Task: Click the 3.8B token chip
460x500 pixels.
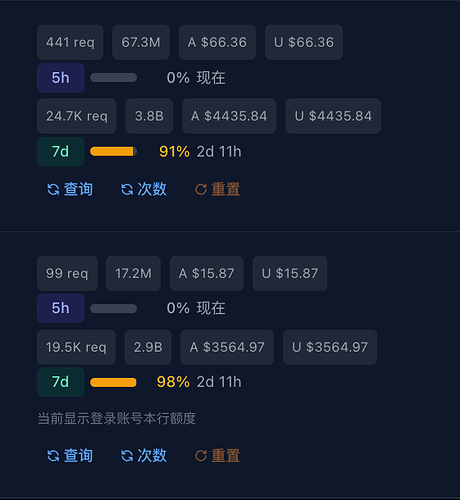Action: (149, 116)
